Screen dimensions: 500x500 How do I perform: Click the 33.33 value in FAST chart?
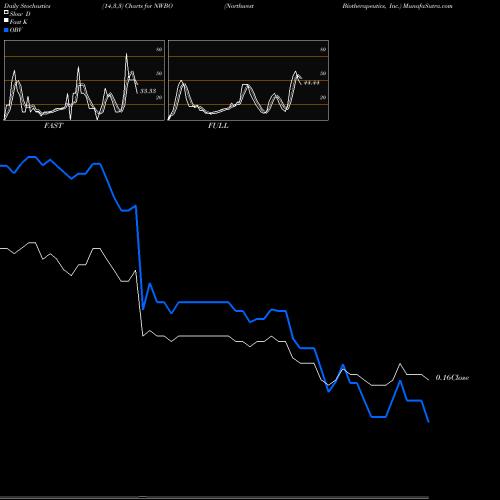(148, 91)
